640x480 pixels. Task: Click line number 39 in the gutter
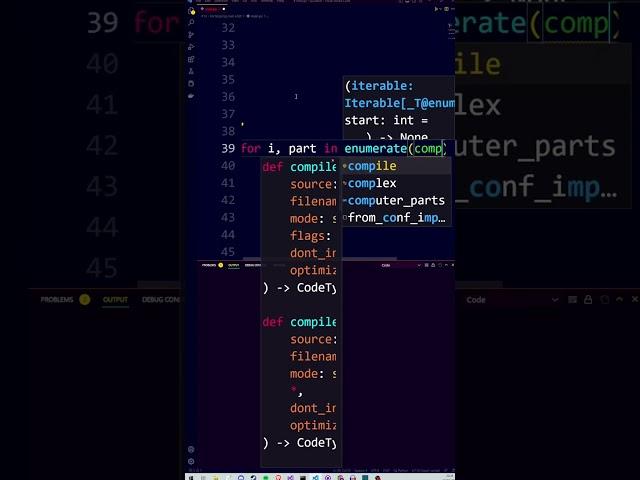[228, 149]
